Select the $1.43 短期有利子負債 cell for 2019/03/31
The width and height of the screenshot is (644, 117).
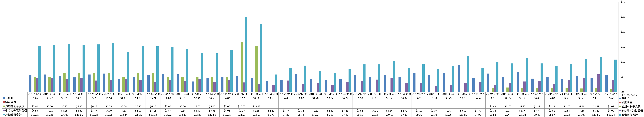coord(493,106)
